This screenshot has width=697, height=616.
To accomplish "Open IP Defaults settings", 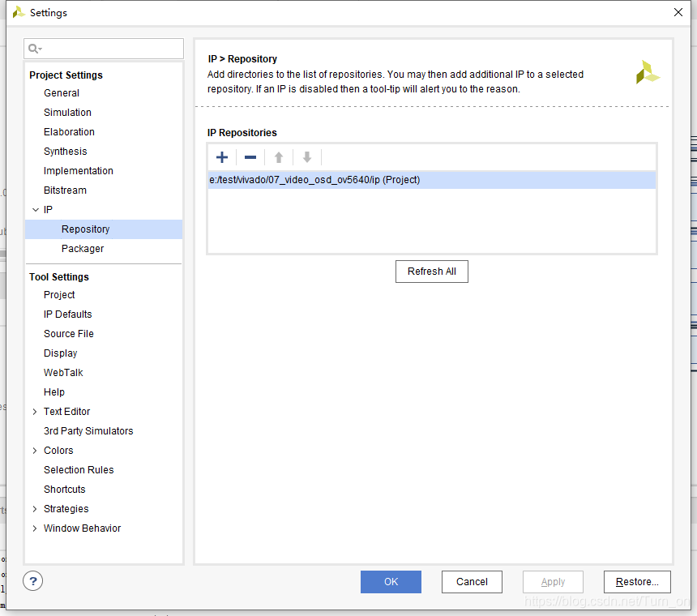I will click(x=67, y=314).
